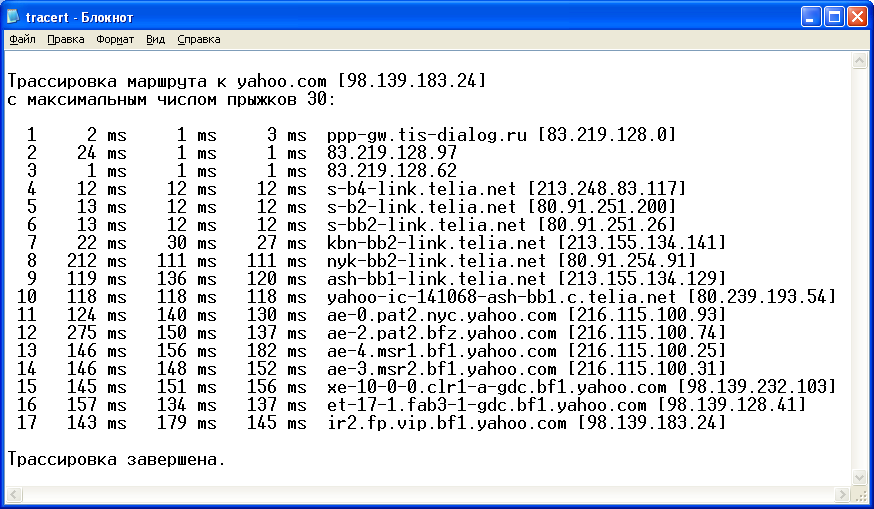Viewport: 874px width, 509px height.
Task: Click the horizontal scrollbar right arrow
Action: pyautogui.click(x=842, y=495)
